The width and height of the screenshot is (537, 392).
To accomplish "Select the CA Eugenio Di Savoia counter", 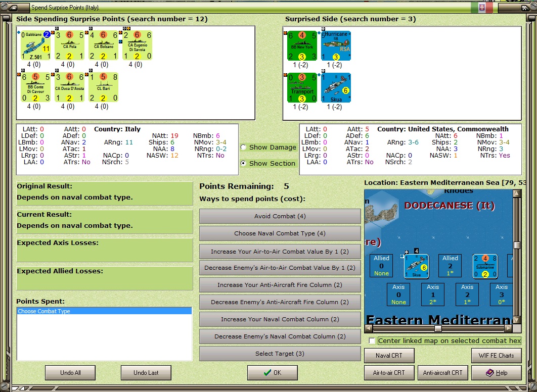I will click(138, 45).
